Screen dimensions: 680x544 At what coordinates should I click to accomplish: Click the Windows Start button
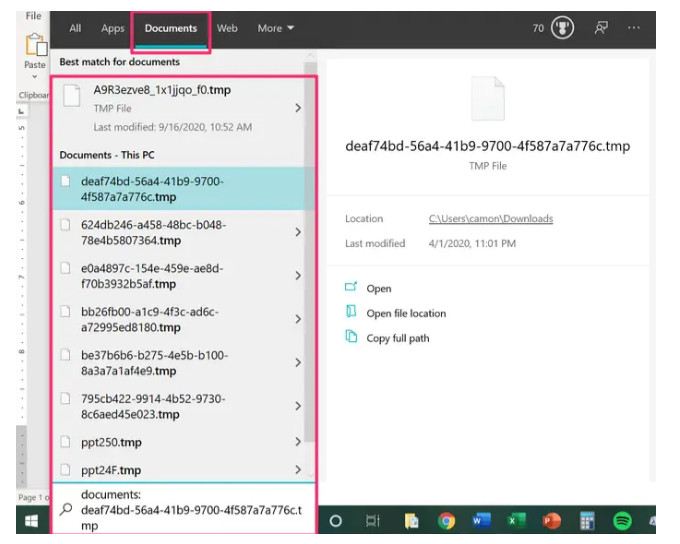click(31, 521)
